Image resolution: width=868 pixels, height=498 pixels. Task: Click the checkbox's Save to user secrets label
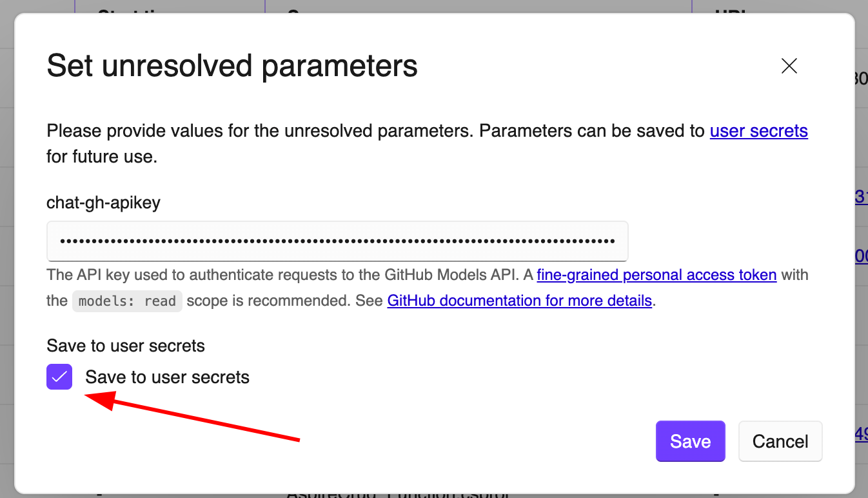pos(167,377)
